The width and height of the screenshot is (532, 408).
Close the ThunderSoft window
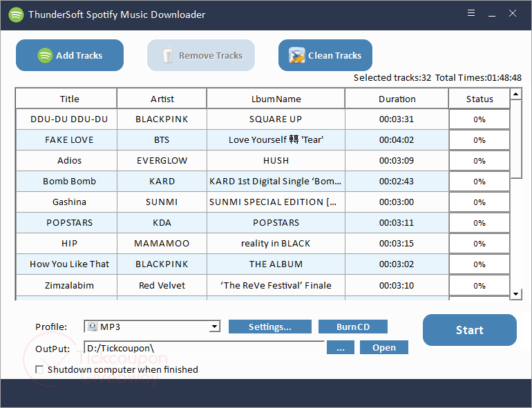click(x=513, y=13)
